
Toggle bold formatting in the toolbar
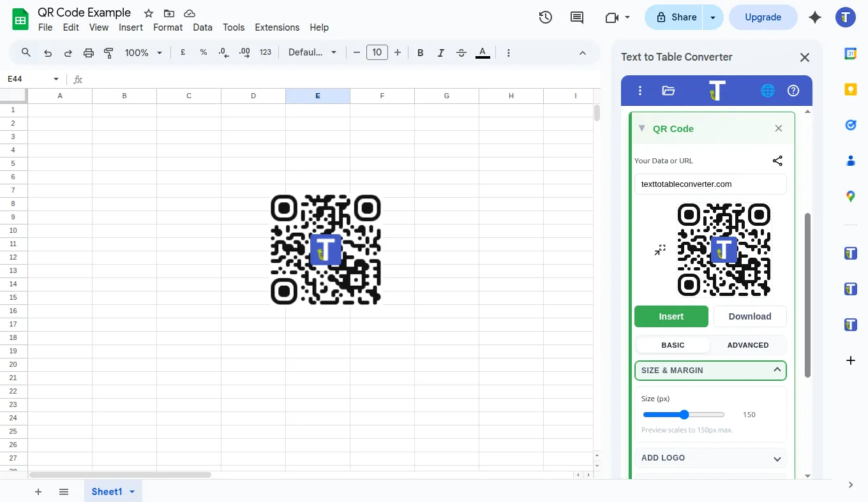pyautogui.click(x=421, y=52)
